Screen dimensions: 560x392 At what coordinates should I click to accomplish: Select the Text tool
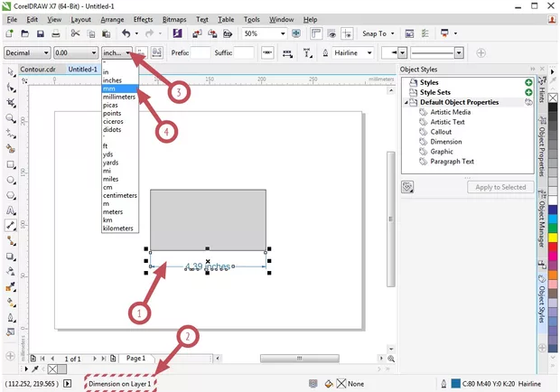(11, 210)
